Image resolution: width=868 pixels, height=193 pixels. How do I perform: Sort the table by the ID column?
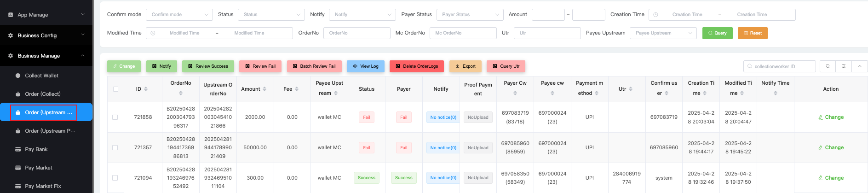click(146, 89)
